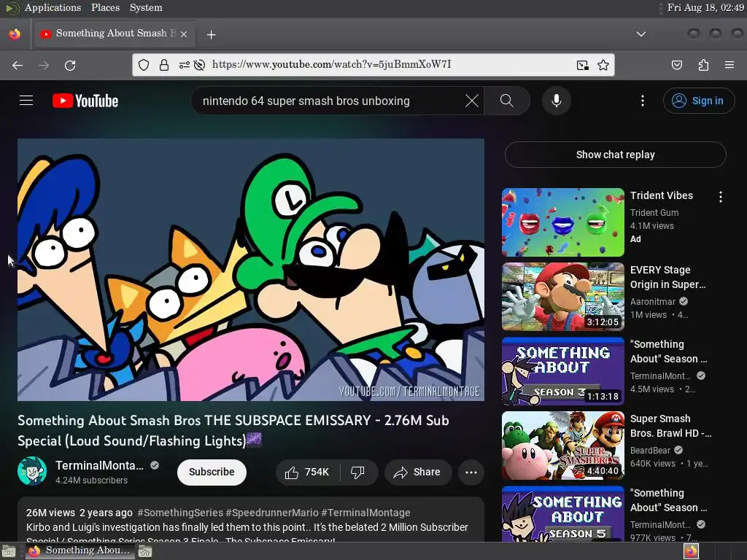The image size is (747, 560).
Task: Like the video (754K thumbs up)
Action: point(308,472)
